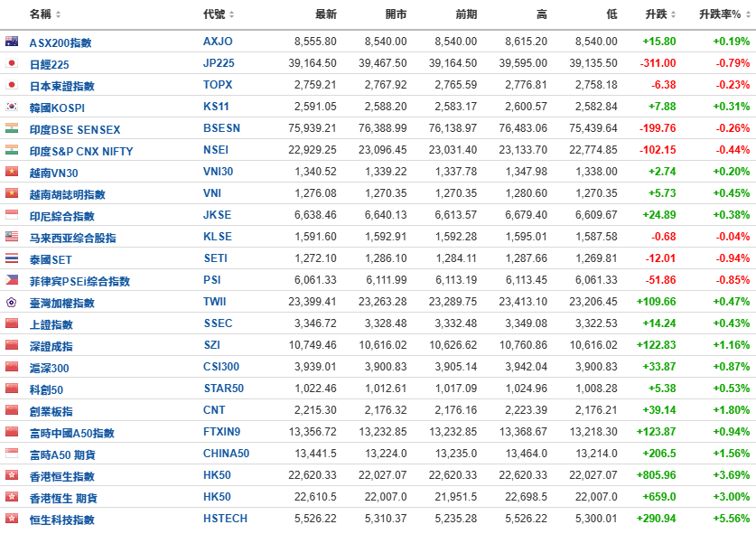Open the 日經225 index page

[x=49, y=65]
